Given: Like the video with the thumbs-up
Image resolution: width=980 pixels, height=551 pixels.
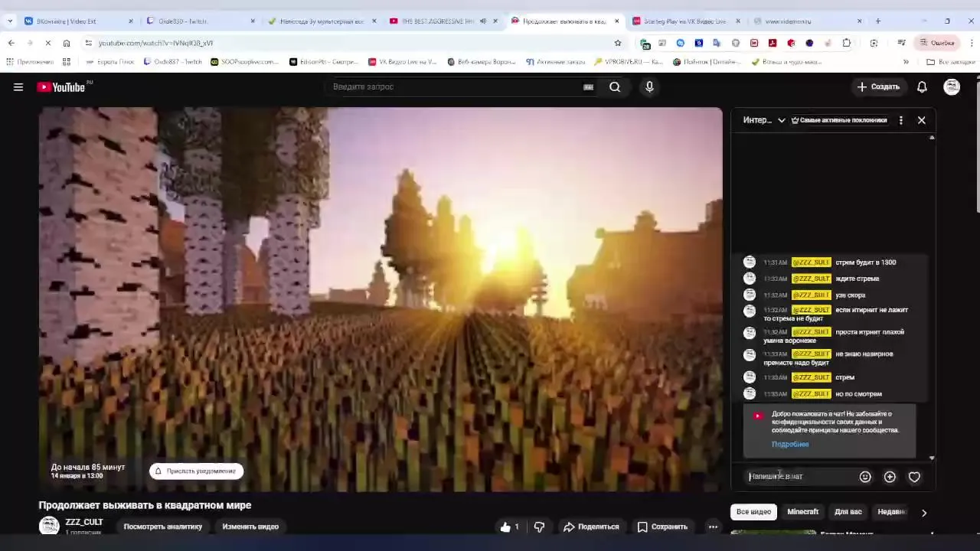Looking at the screenshot, I should pos(510,527).
